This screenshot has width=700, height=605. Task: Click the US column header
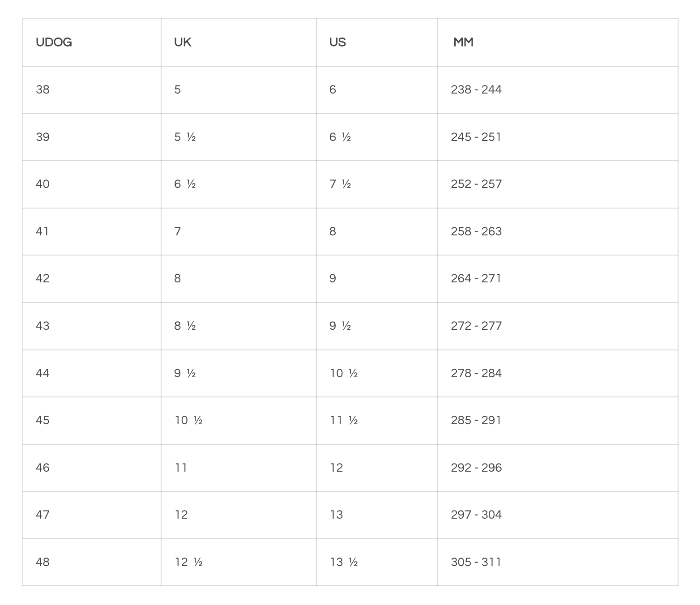pyautogui.click(x=337, y=42)
